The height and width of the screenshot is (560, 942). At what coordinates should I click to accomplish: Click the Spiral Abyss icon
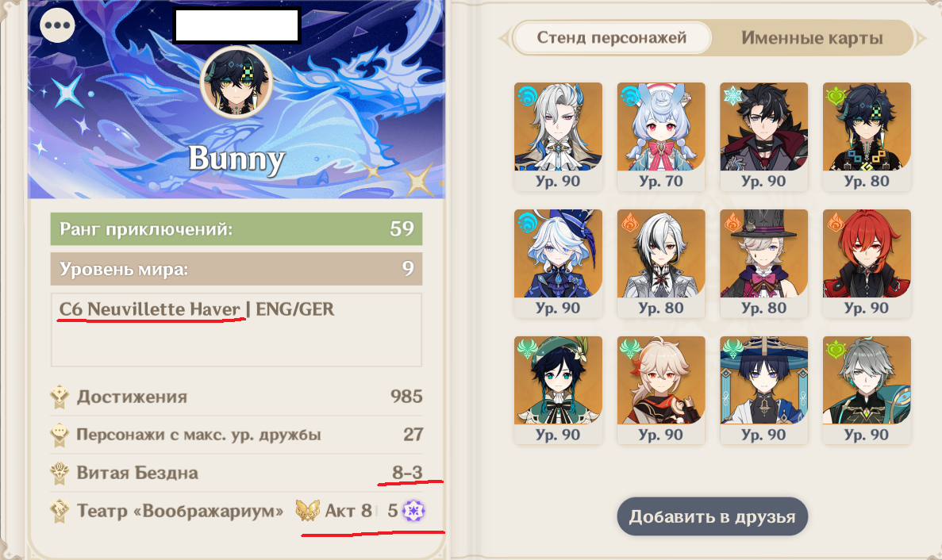coord(60,473)
